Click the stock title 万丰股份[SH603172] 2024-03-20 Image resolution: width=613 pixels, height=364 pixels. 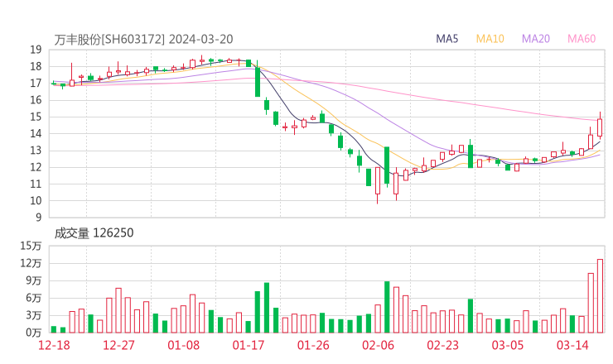143,39
